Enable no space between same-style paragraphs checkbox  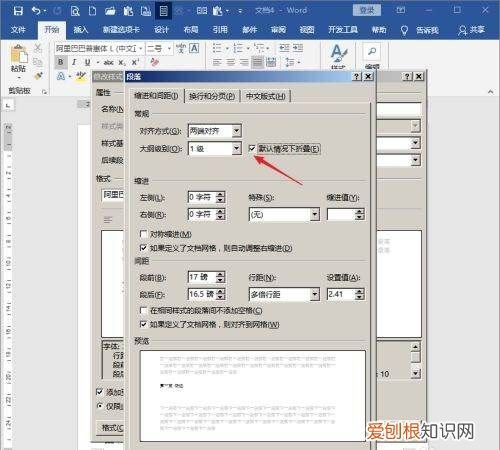click(x=144, y=311)
